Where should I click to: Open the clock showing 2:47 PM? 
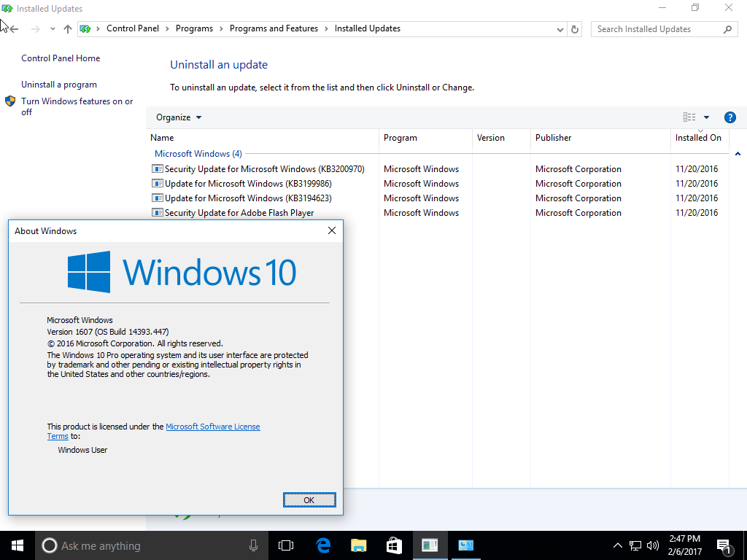tap(684, 545)
